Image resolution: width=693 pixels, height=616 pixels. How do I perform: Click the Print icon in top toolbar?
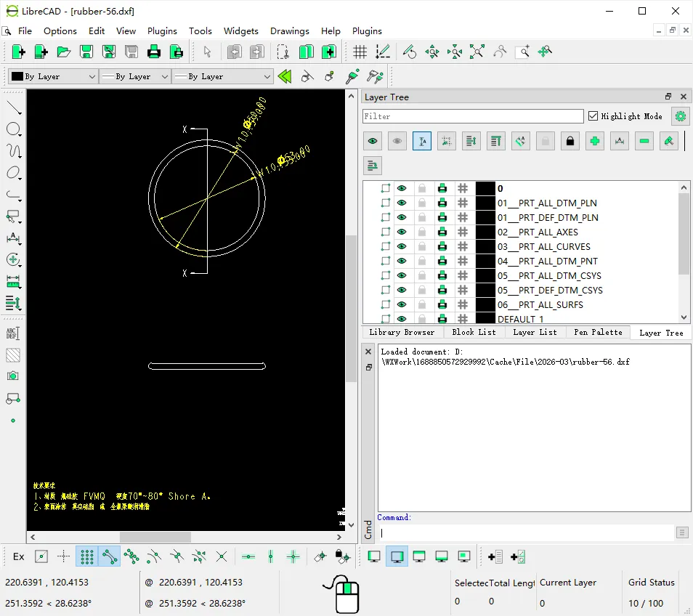[154, 52]
